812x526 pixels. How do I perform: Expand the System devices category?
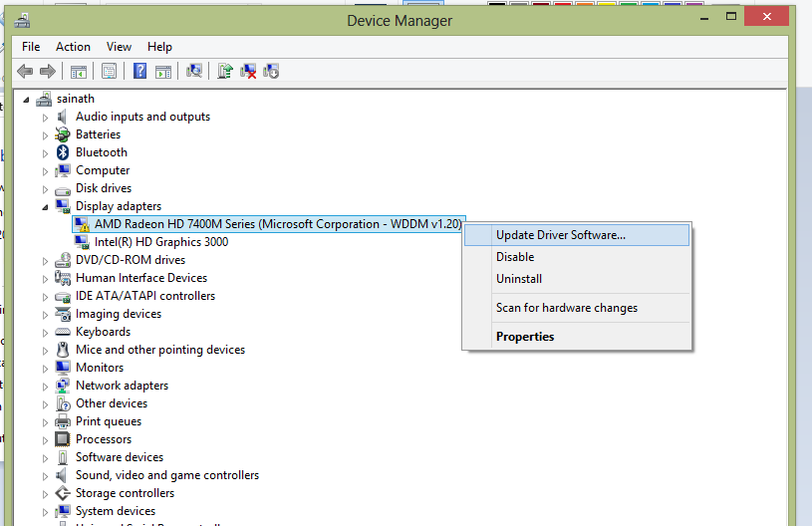click(x=45, y=512)
